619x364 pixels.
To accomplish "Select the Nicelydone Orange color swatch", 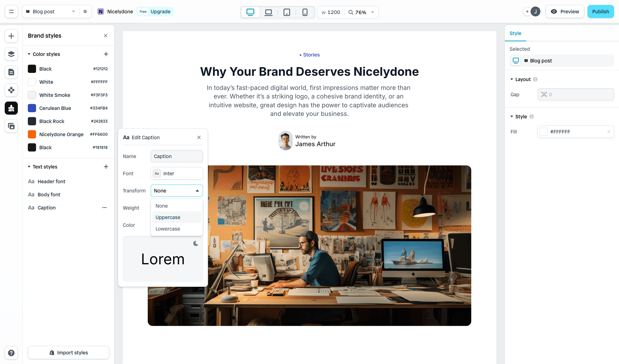I will point(32,134).
